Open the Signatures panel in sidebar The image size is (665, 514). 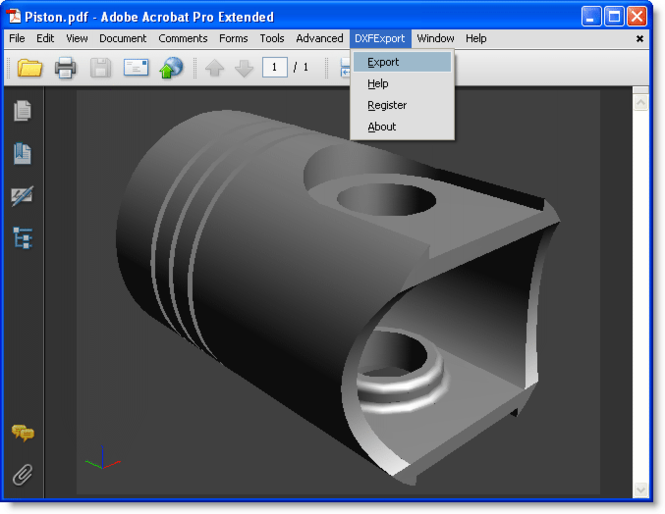tap(22, 196)
